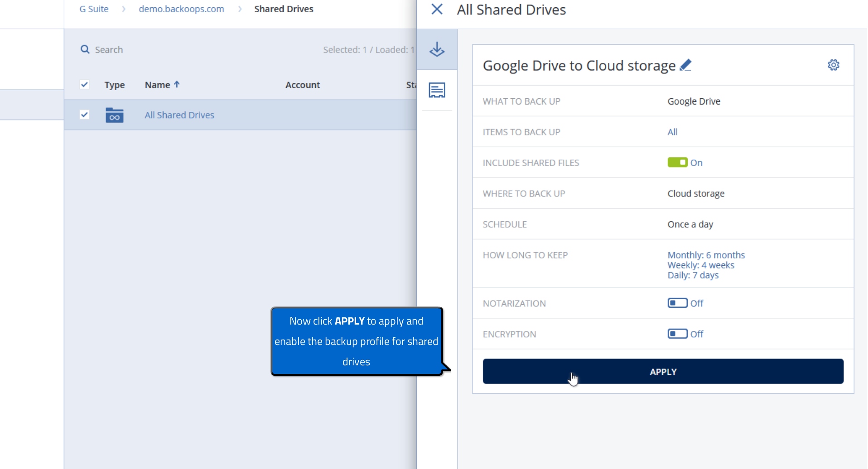Sort by the Type column header

point(114,85)
